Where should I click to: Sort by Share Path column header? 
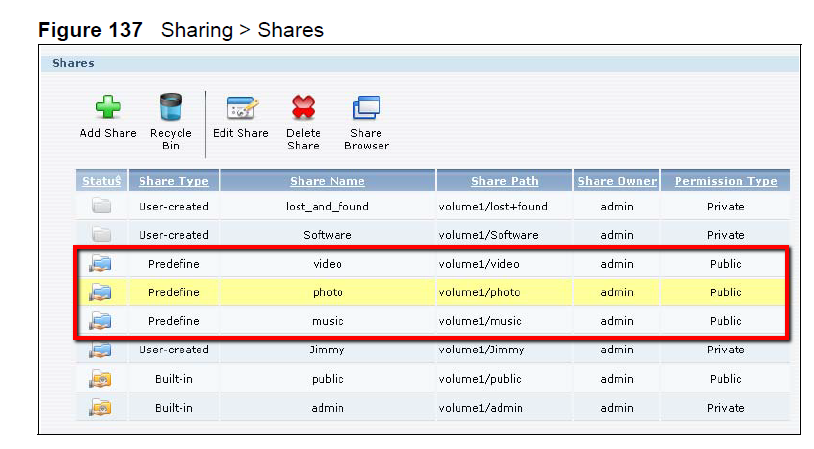(x=504, y=181)
